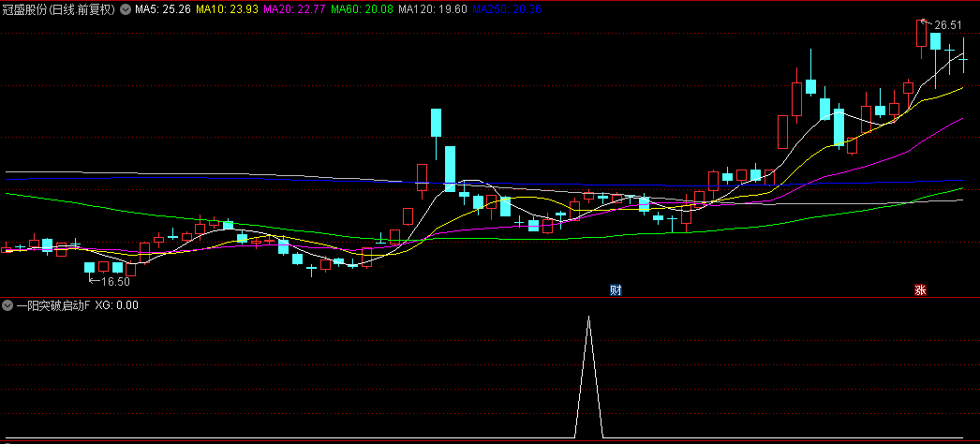Click the 16.50 low price label
980x444 pixels.
tap(115, 282)
